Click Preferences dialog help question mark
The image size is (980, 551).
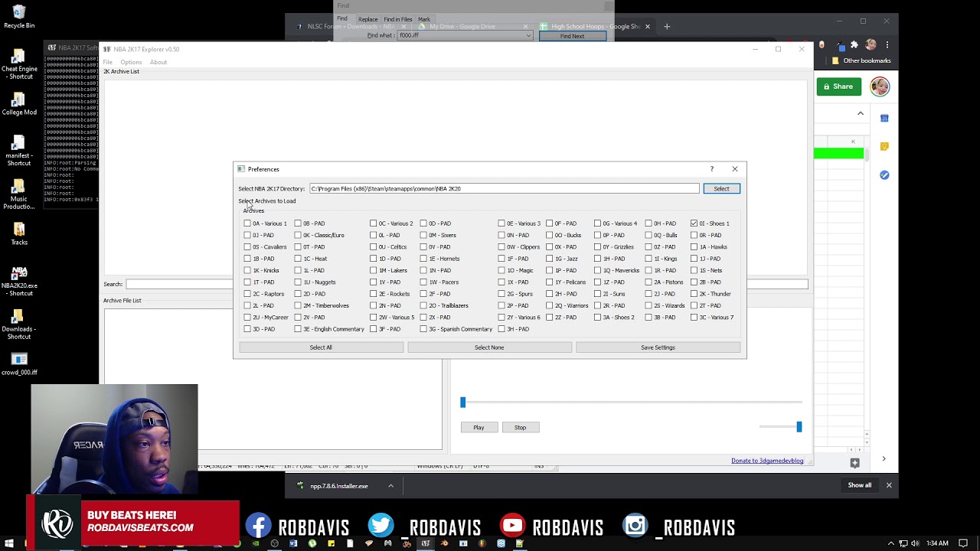pos(711,169)
